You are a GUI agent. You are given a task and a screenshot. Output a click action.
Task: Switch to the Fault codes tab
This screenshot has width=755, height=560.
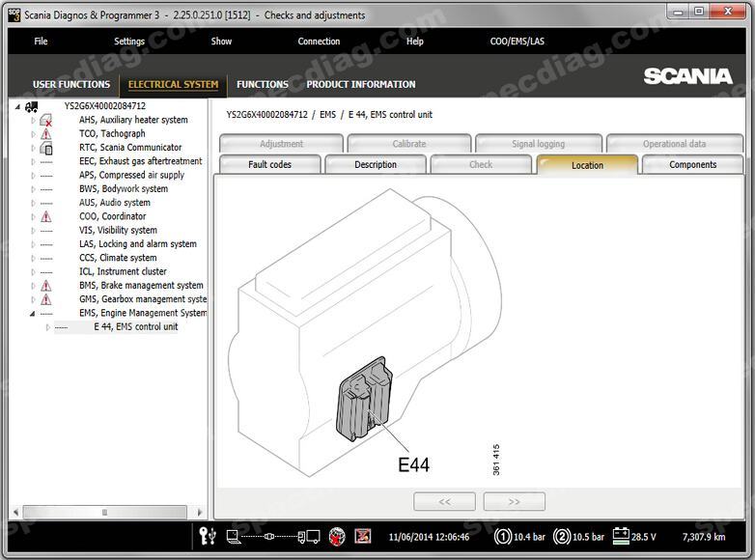269,165
